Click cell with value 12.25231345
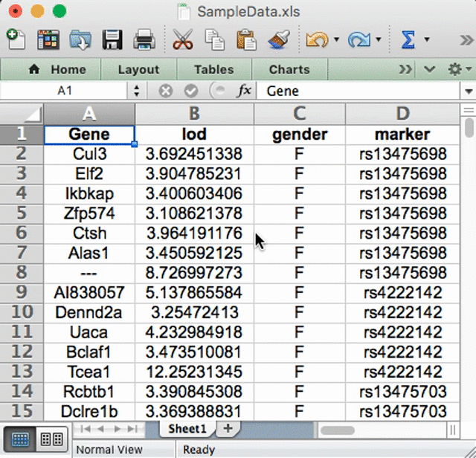The height and width of the screenshot is (458, 476). (x=194, y=372)
